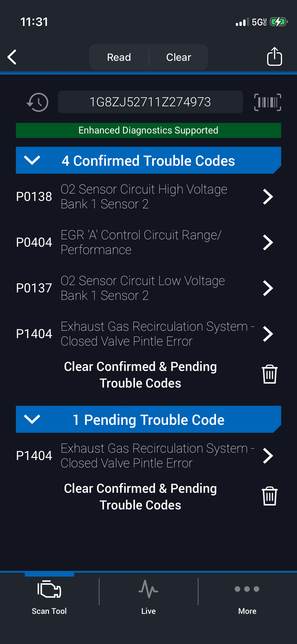Collapse the 4 Confirmed Trouble Codes section
The image size is (297, 644).
32,160
